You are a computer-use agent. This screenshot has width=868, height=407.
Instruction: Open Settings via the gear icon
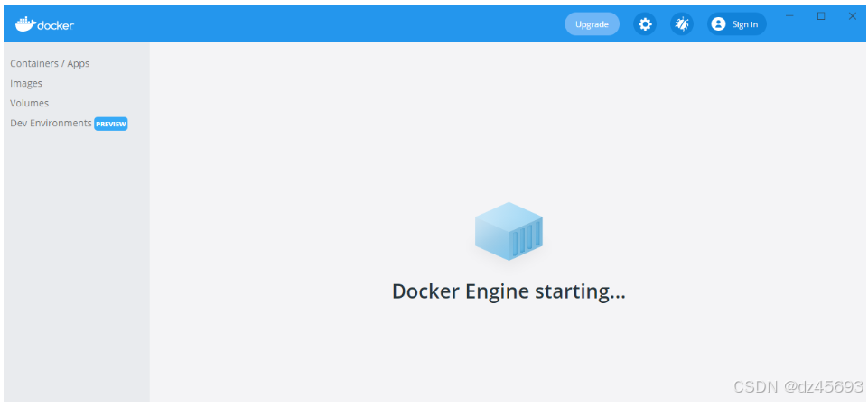point(645,24)
